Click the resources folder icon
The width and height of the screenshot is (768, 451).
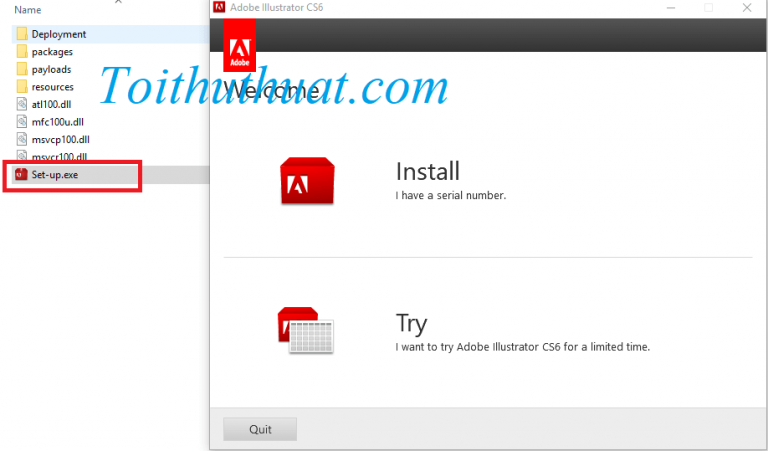(22, 87)
